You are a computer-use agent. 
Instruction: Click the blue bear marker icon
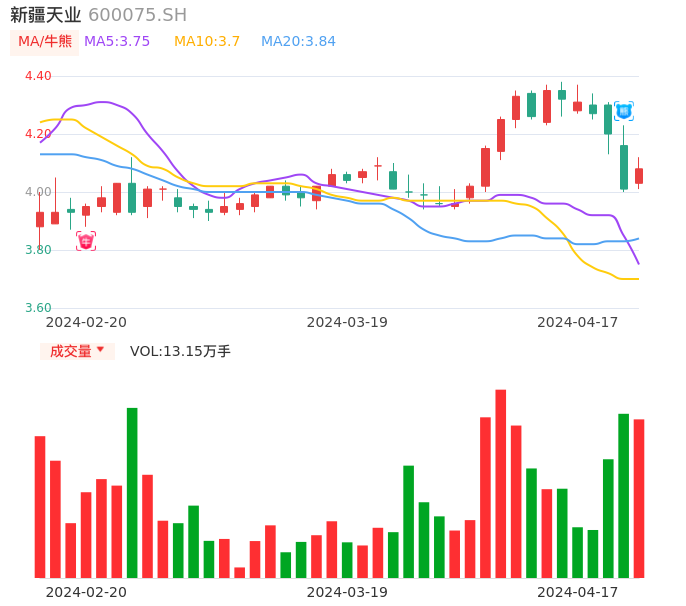pyautogui.click(x=623, y=111)
